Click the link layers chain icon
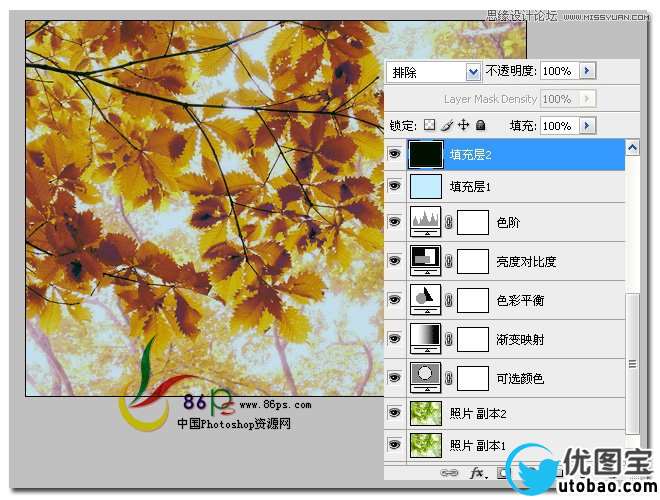 click(449, 473)
